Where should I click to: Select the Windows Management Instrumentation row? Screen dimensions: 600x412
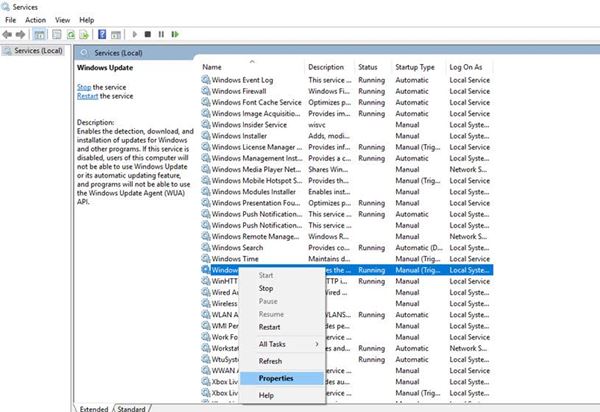coord(347,158)
